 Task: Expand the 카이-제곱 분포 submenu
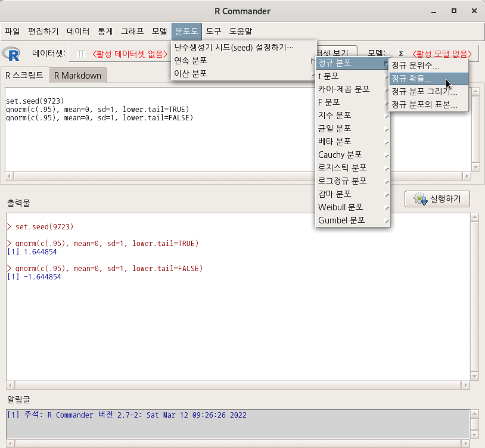click(353, 89)
